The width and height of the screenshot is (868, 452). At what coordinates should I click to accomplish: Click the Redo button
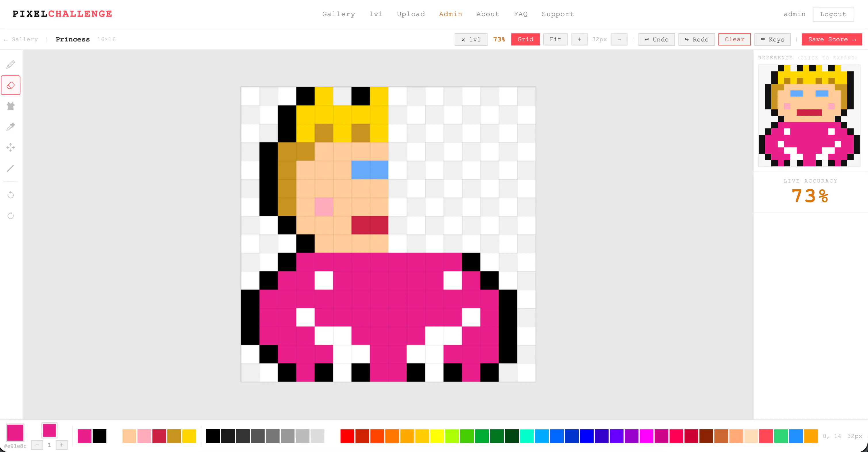[697, 39]
